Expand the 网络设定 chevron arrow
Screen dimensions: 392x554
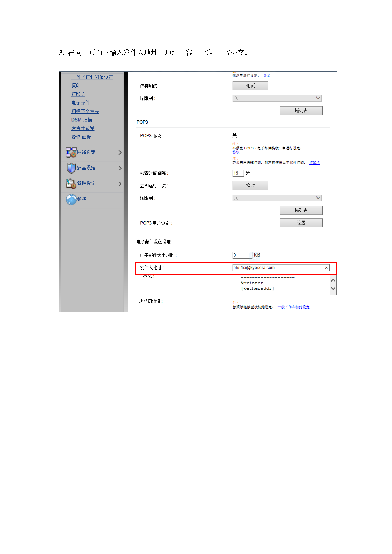click(120, 153)
